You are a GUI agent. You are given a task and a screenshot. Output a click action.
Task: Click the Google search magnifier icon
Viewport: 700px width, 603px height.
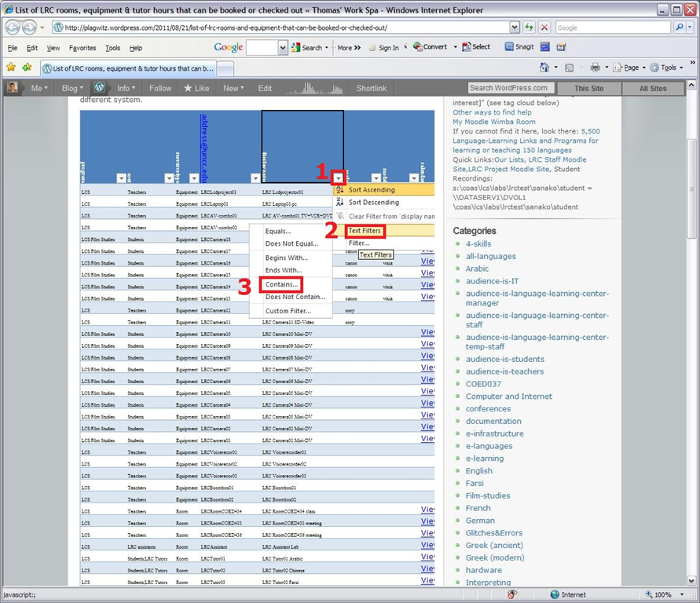[x=680, y=27]
